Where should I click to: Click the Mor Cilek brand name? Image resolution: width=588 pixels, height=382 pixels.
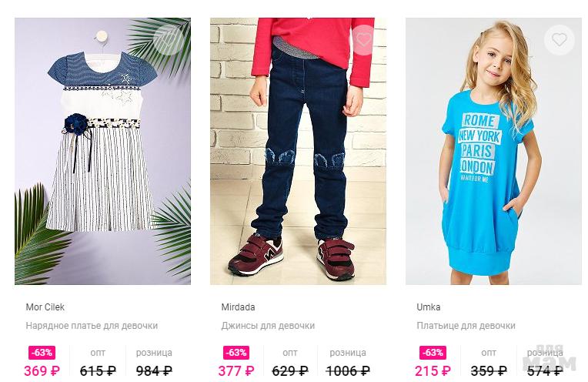(45, 307)
